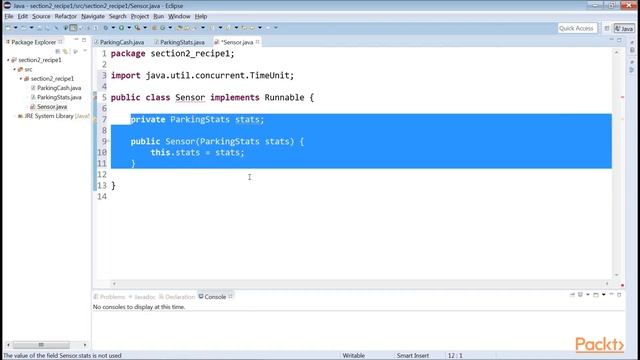Minimize the Console panel
The width and height of the screenshot is (640, 360).
611,294
